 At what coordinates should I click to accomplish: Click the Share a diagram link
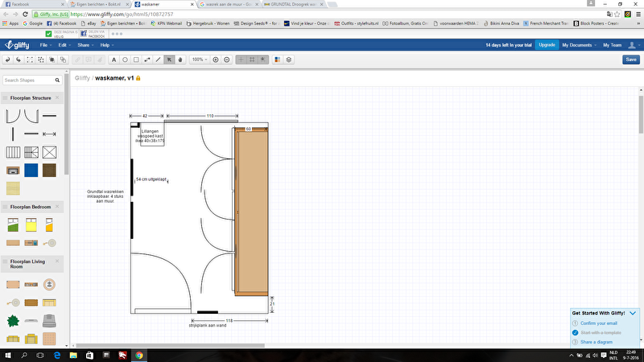coord(596,343)
